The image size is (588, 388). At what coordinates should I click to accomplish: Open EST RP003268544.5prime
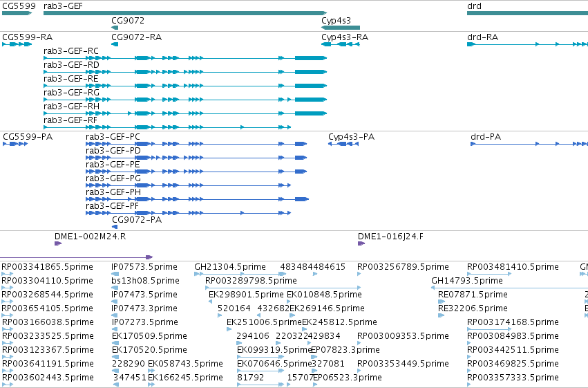(47, 295)
